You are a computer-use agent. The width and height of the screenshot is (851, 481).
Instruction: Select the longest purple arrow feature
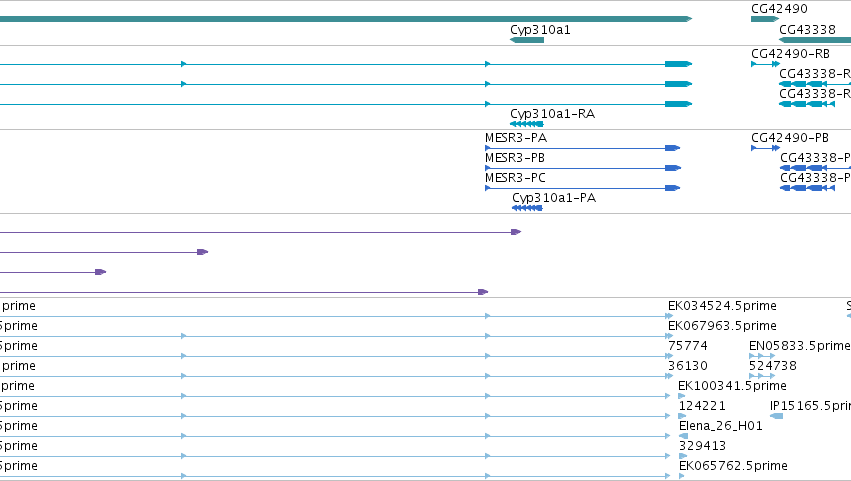pyautogui.click(x=261, y=232)
